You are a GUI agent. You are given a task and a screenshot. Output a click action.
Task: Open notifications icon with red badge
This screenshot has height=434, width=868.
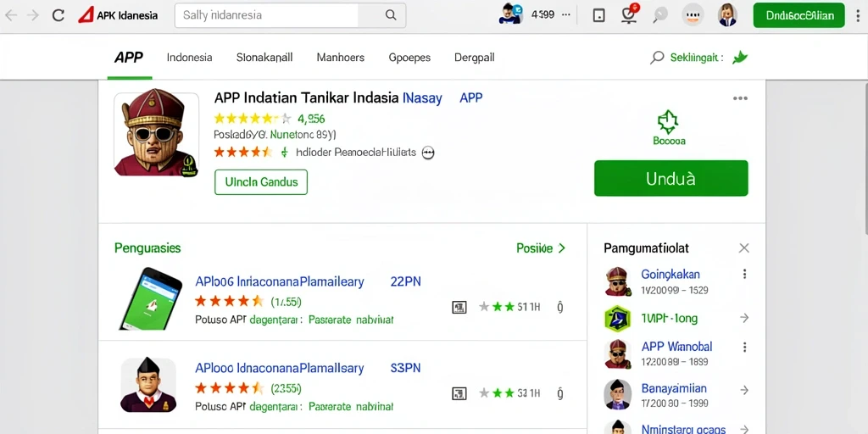pyautogui.click(x=630, y=14)
